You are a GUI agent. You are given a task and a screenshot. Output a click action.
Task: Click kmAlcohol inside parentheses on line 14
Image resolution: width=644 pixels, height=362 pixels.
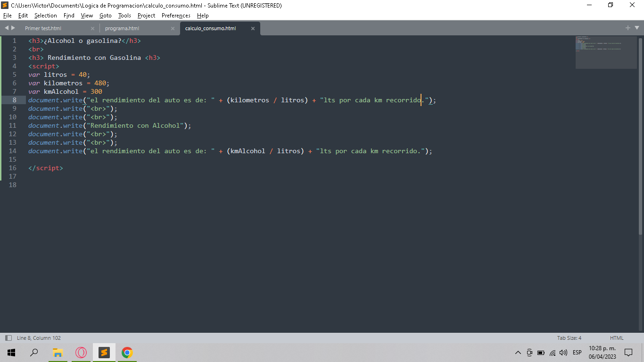[x=248, y=151]
